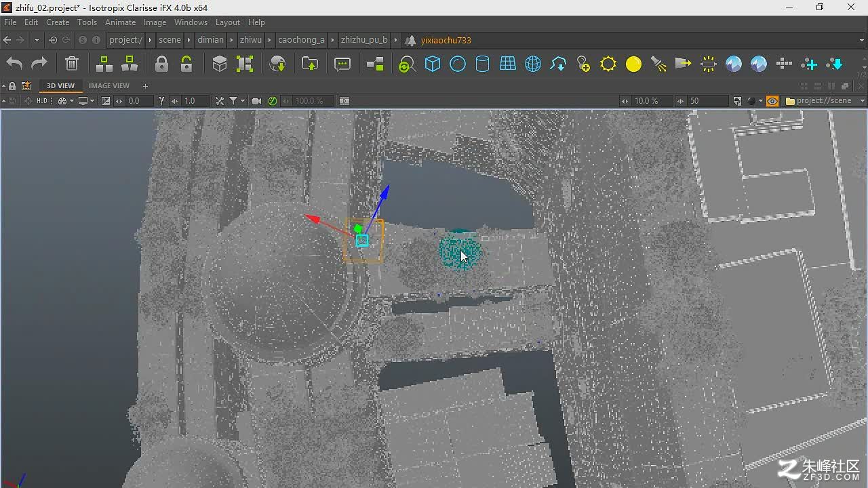Toggle the orange eye visibility button
This screenshot has height=488, width=868.
coord(772,100)
